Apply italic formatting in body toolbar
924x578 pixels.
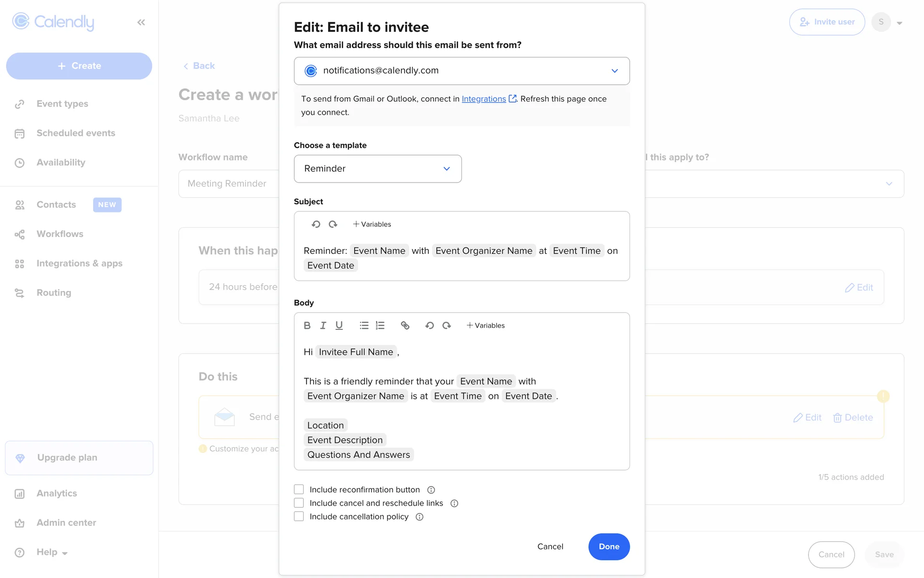(x=323, y=326)
